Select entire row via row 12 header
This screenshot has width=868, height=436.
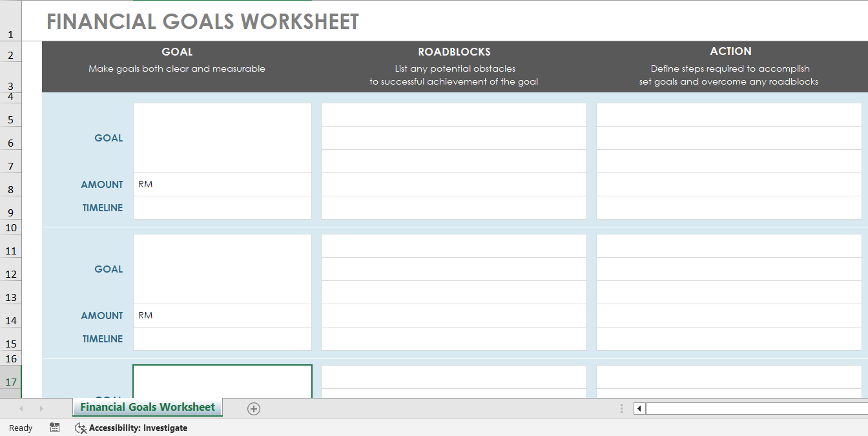click(10, 269)
